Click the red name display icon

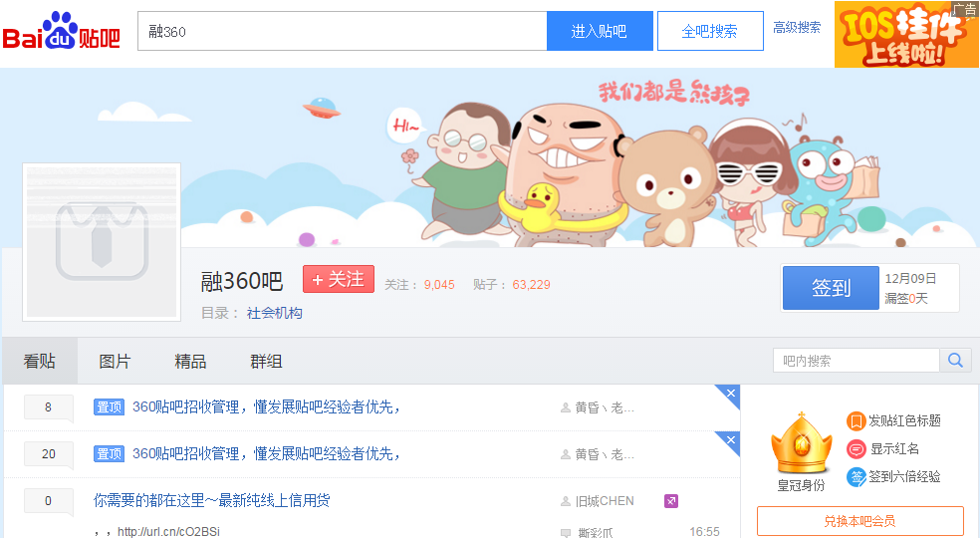click(856, 449)
